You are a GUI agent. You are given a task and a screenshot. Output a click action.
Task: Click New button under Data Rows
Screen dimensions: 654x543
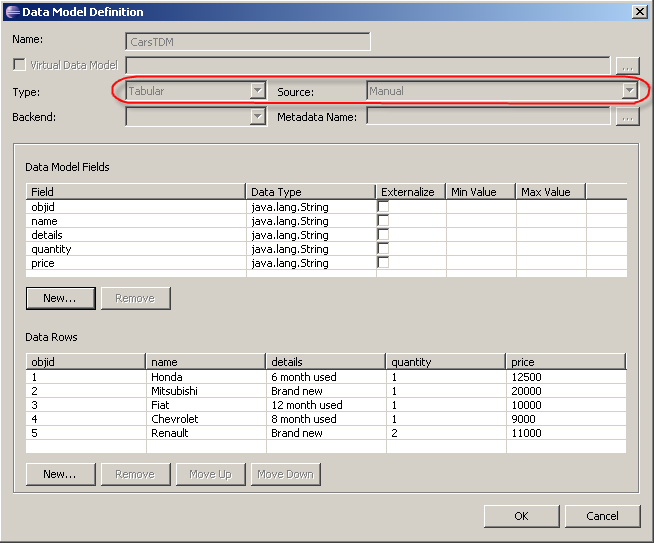(60, 474)
